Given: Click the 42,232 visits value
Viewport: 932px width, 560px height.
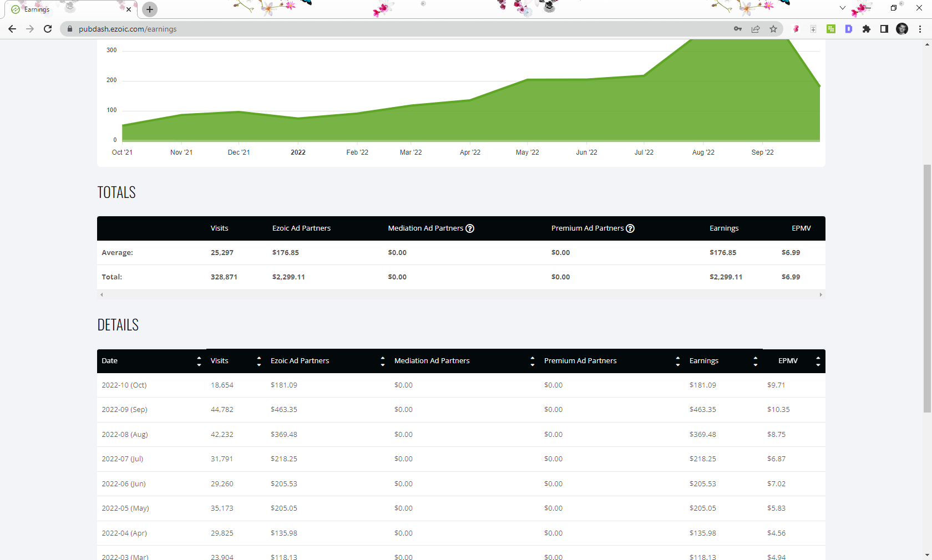Looking at the screenshot, I should click(222, 435).
